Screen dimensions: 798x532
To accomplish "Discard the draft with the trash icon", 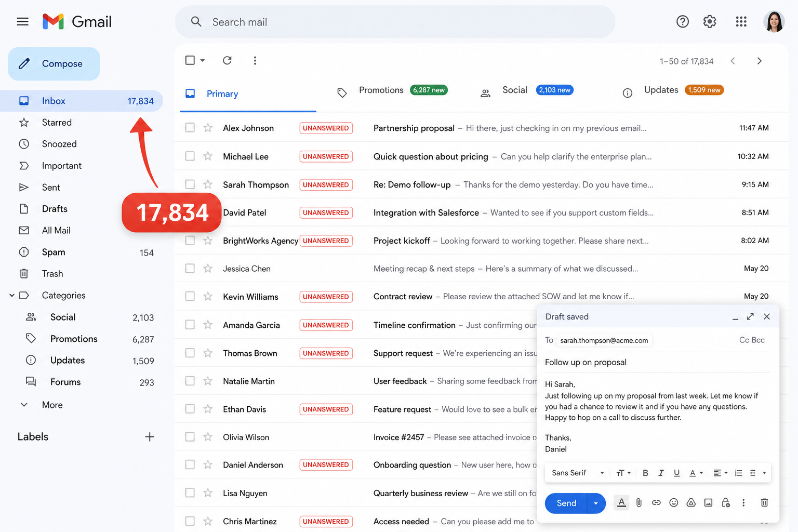I will (764, 502).
